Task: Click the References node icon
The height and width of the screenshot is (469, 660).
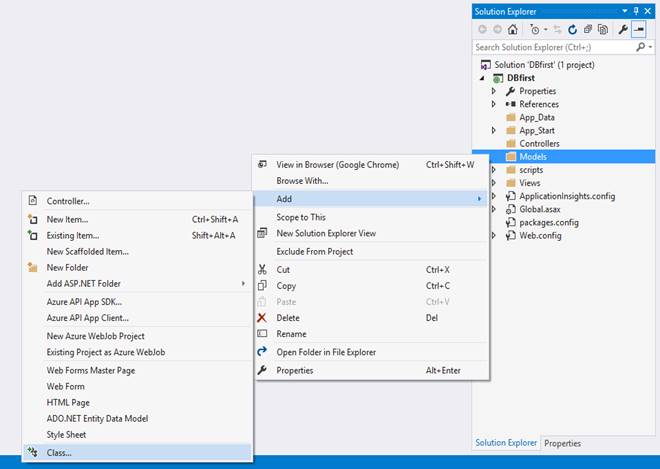Action: point(511,104)
